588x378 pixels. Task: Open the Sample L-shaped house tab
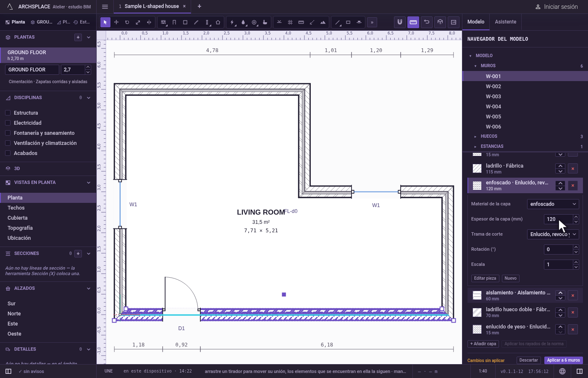pos(152,6)
